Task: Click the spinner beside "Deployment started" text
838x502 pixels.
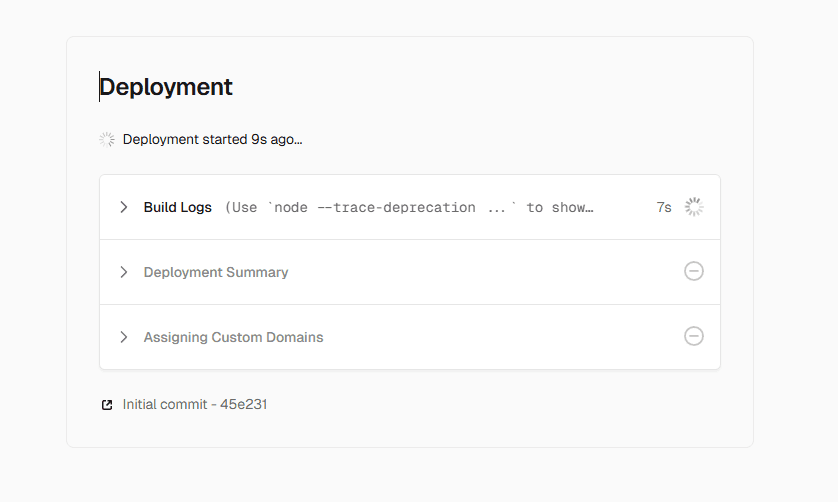Action: (x=107, y=139)
